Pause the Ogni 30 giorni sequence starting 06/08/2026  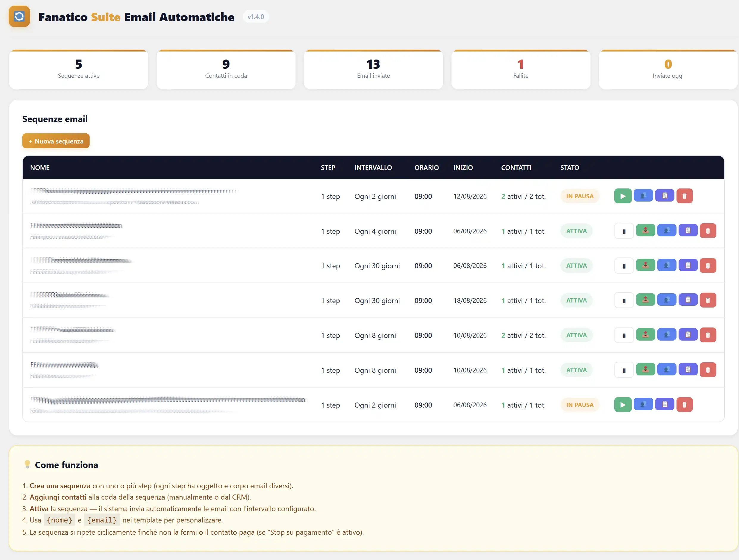624,266
